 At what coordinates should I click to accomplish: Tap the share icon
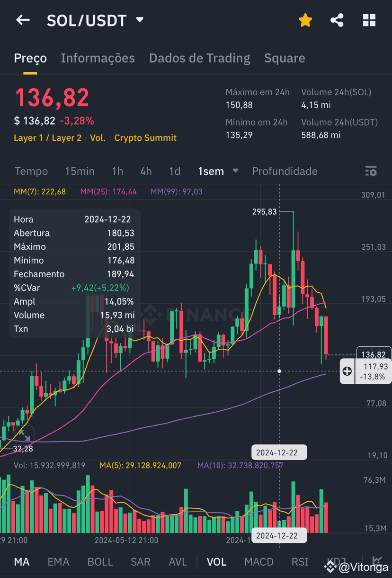tap(337, 20)
